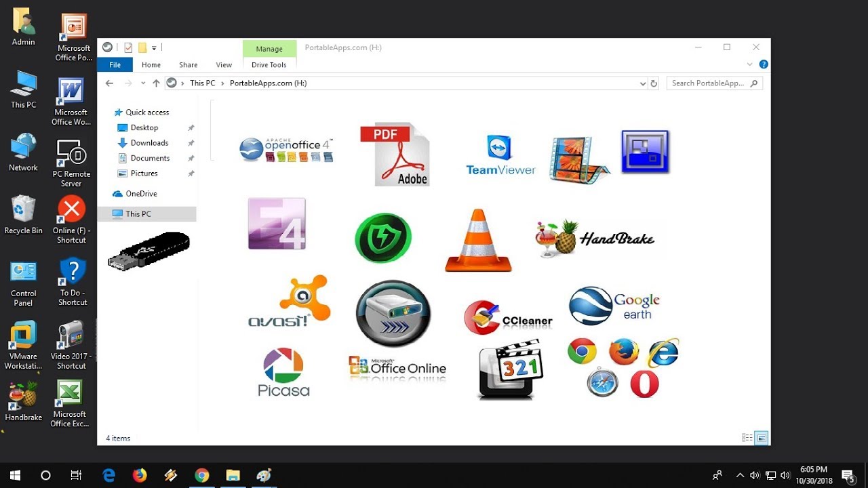Viewport: 868px width, 488px height.
Task: Select the Online (F) shortcut on desktop
Action: coord(71,220)
